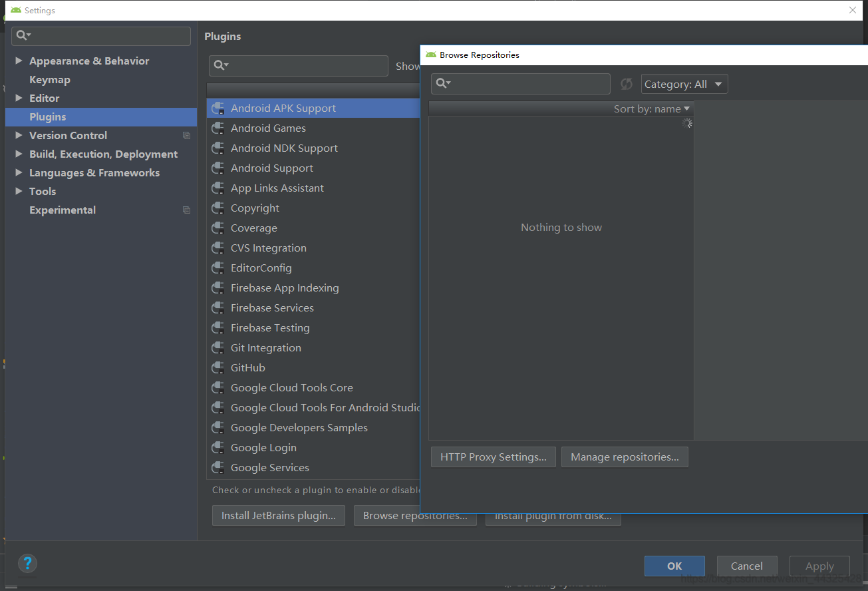Click Browse repositories button
The height and width of the screenshot is (591, 868).
pyautogui.click(x=415, y=516)
